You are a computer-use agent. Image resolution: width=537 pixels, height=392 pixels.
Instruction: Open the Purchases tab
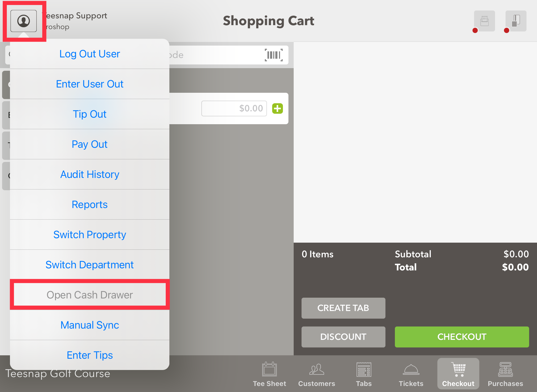click(505, 374)
